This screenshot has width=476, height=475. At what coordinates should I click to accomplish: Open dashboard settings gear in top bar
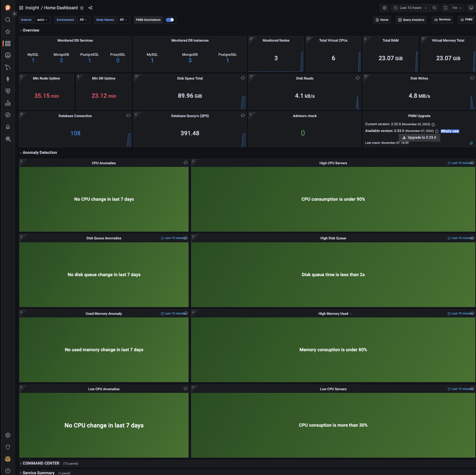[385, 8]
